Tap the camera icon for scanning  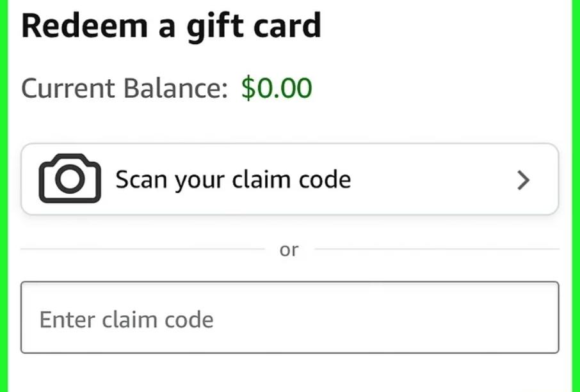70,178
